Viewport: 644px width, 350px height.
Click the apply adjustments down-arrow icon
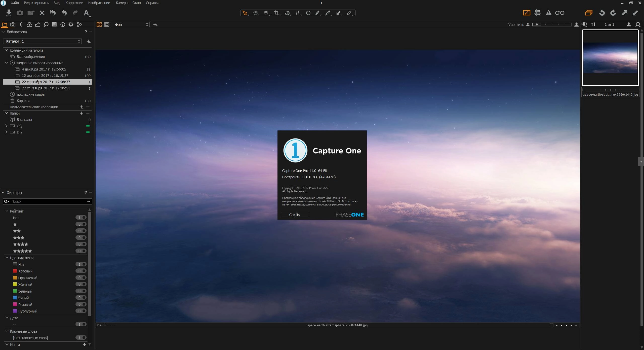pyautogui.click(x=635, y=13)
